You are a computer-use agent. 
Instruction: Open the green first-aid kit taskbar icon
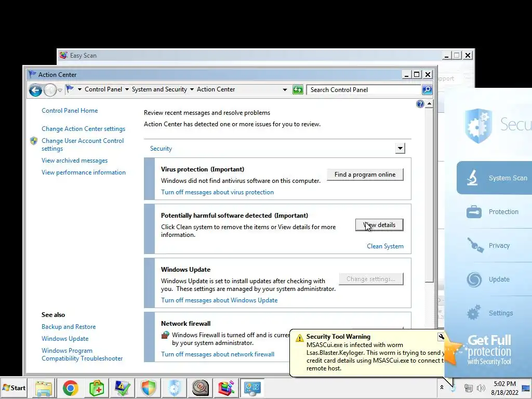[x=96, y=388]
